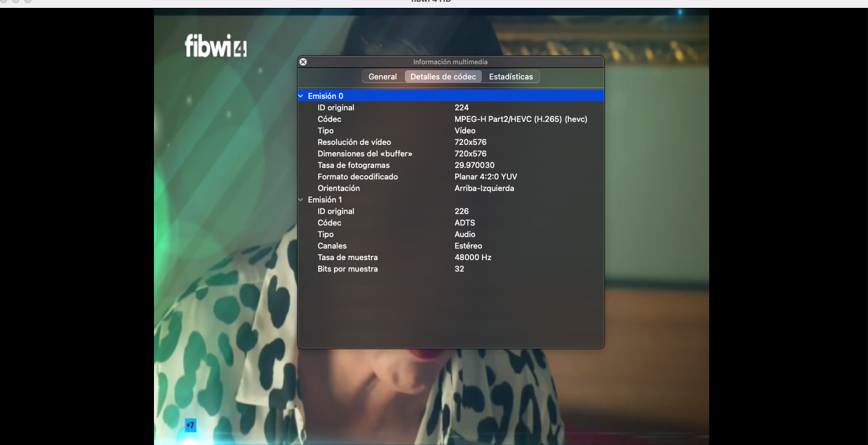The image size is (868, 445).
Task: Click the MPEG-H Part2/HEVC codec value
Action: coord(521,119)
